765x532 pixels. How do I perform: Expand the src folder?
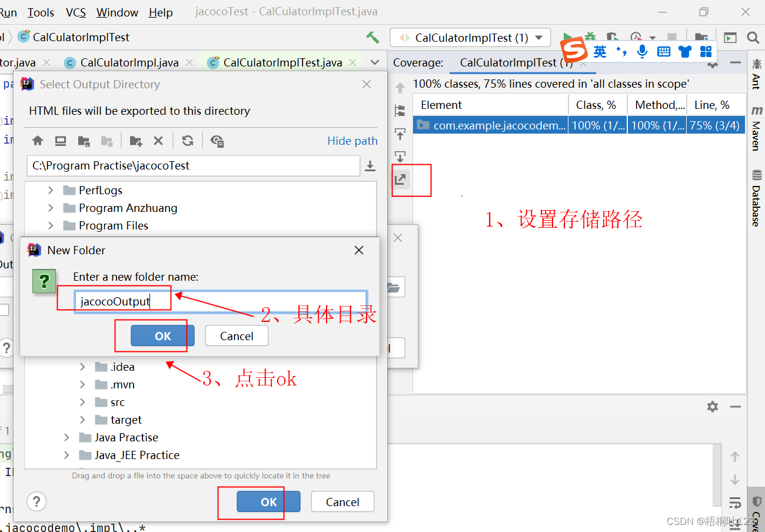[82, 402]
